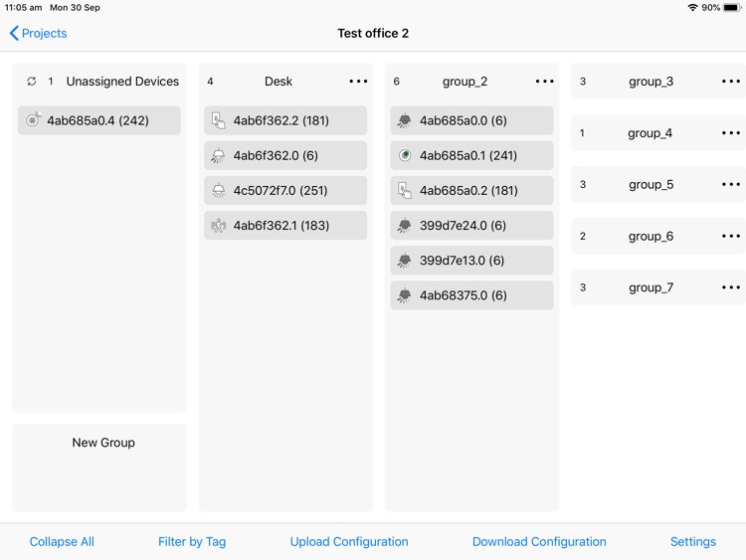Tap the luminaire icon of 4ab68375.0 (6)
Image resolution: width=746 pixels, height=560 pixels.
pyautogui.click(x=405, y=295)
